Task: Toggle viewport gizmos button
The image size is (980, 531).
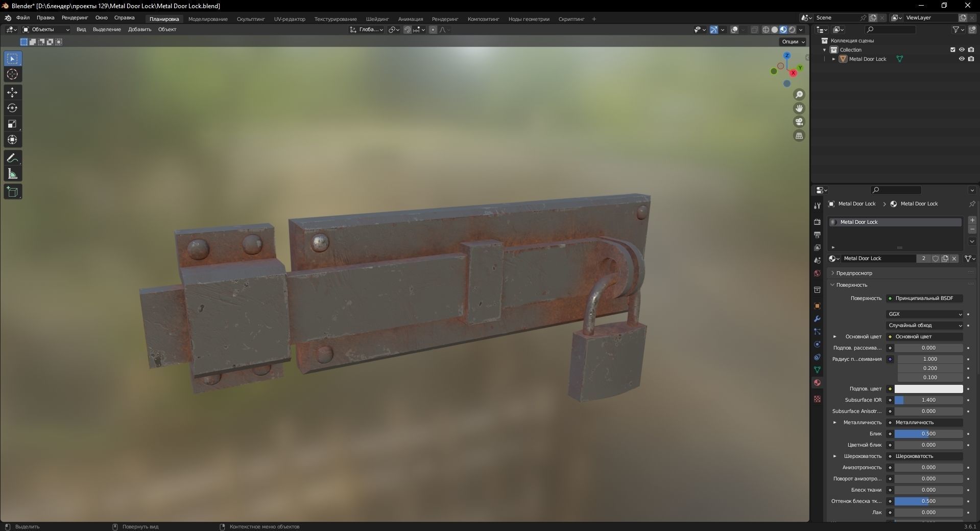Action: point(714,30)
